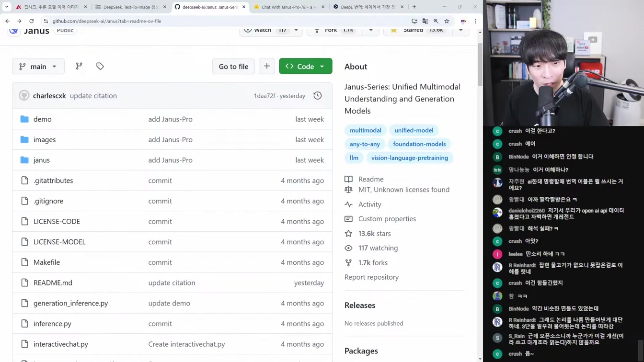Expand the green Code dropdown

[x=322, y=67]
